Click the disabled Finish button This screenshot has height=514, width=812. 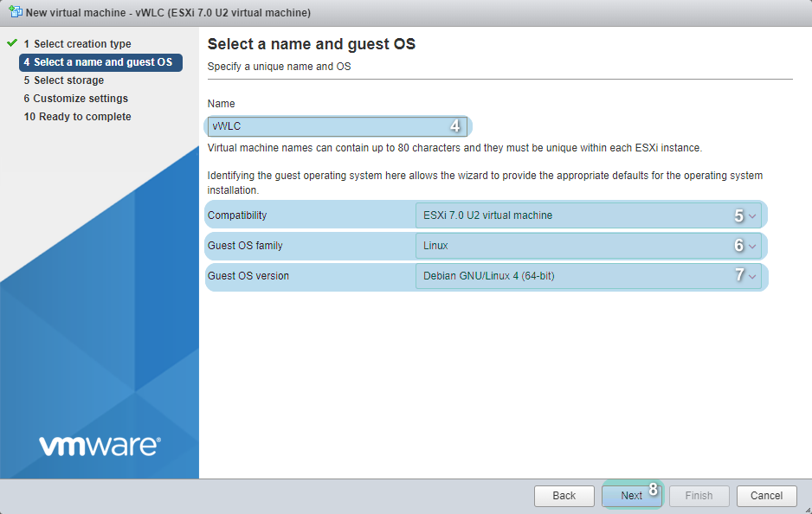(x=699, y=496)
